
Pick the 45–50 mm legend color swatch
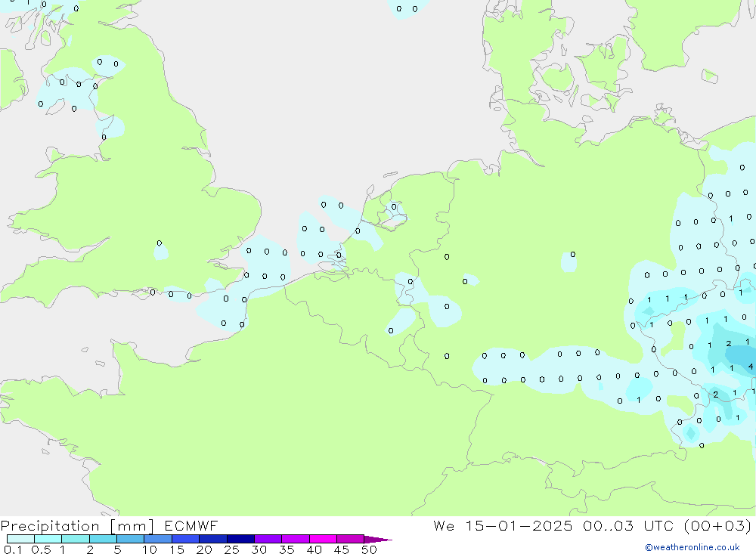(351, 539)
